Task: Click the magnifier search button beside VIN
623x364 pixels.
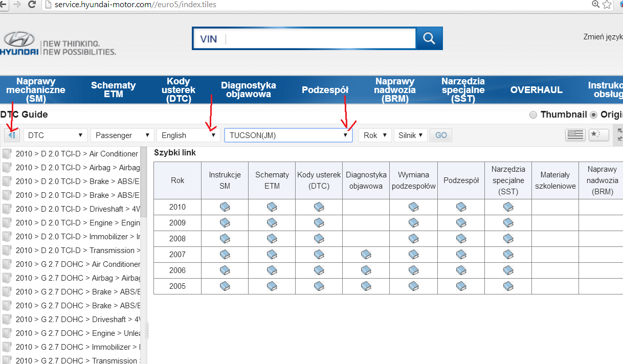Action: (429, 38)
